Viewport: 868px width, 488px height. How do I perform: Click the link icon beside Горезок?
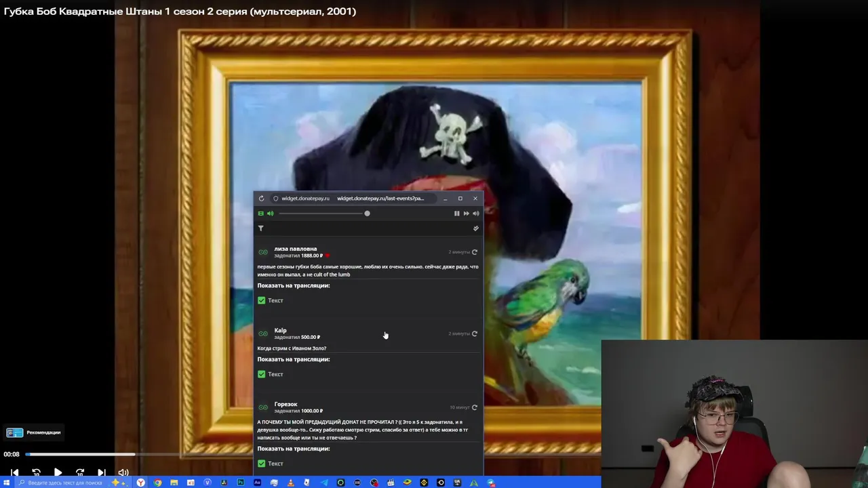pos(263,407)
